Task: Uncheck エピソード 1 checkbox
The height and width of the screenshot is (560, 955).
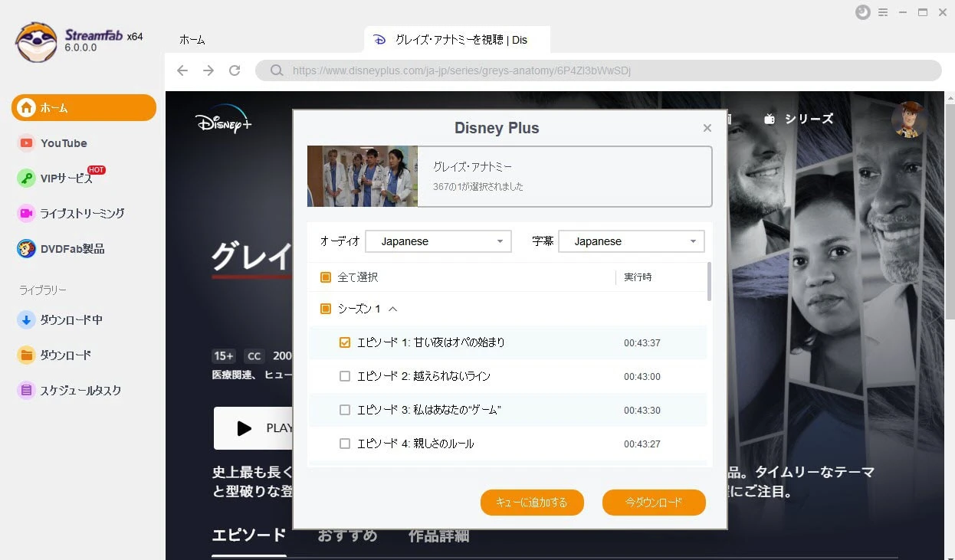Action: point(344,342)
